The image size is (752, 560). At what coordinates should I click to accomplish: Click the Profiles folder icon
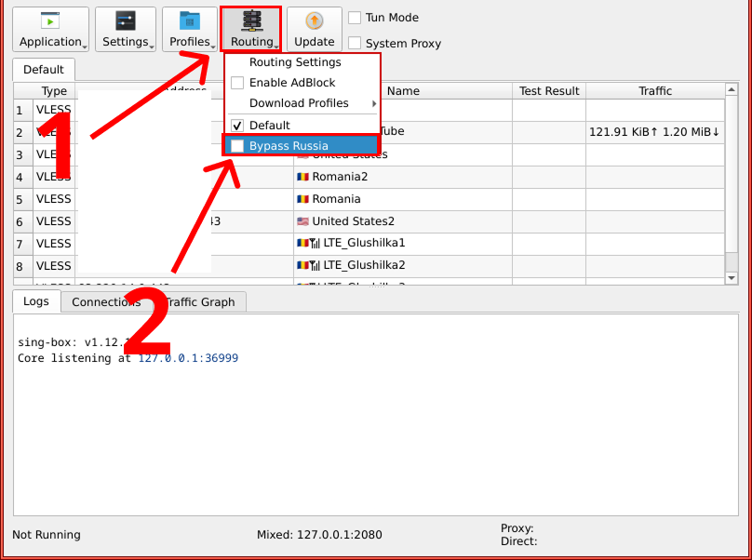click(x=190, y=20)
